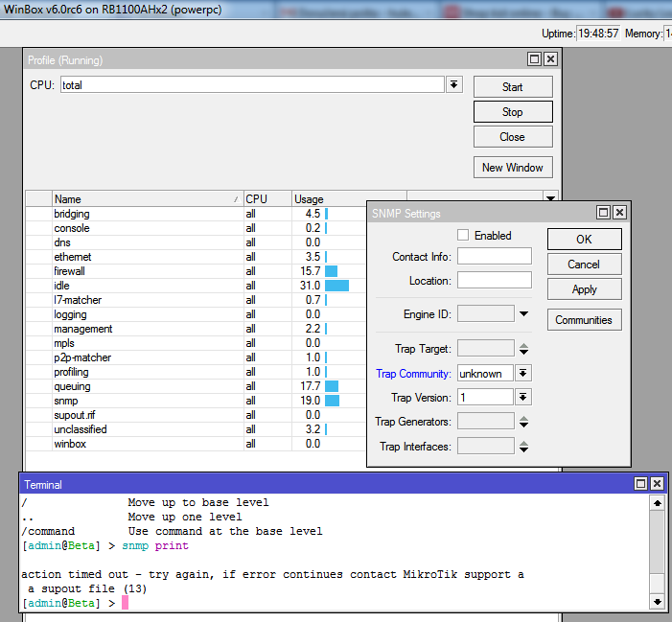
Task: Click the Uptime value 19:48:57
Action: (x=598, y=33)
